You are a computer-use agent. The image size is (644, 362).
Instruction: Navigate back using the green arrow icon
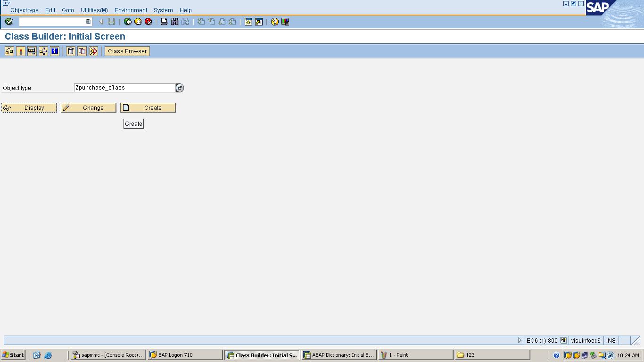127,21
